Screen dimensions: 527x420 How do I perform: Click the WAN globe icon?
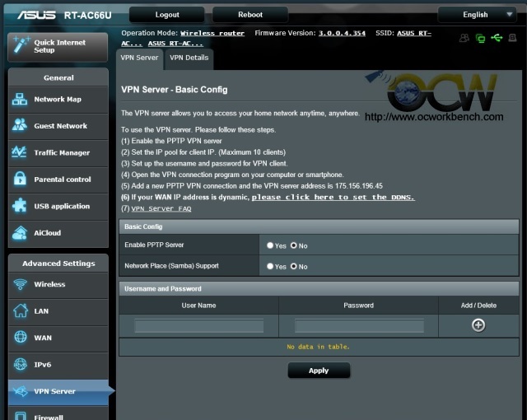21,337
